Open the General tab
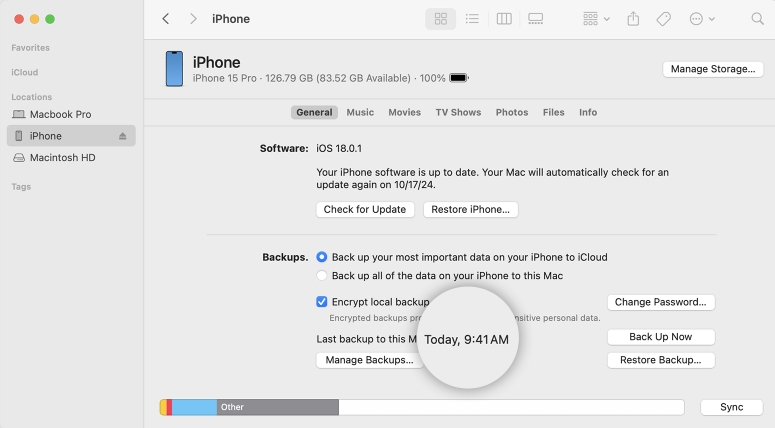This screenshot has height=428, width=775. click(314, 112)
